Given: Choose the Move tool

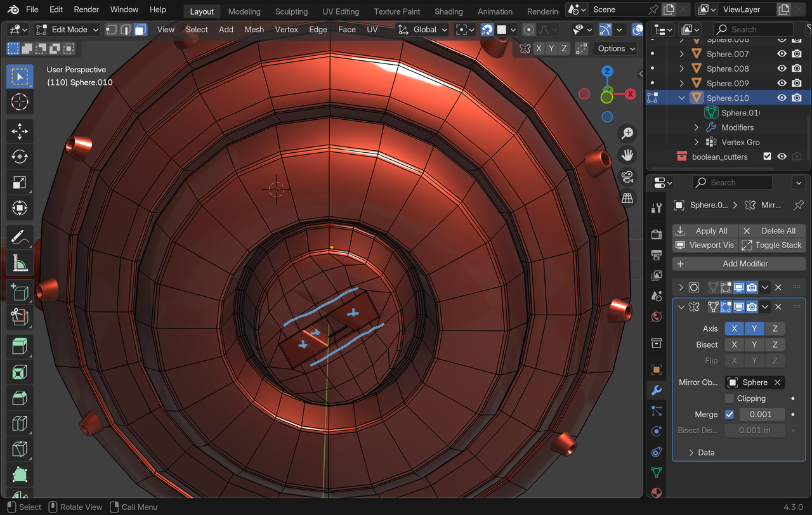Looking at the screenshot, I should click(20, 132).
